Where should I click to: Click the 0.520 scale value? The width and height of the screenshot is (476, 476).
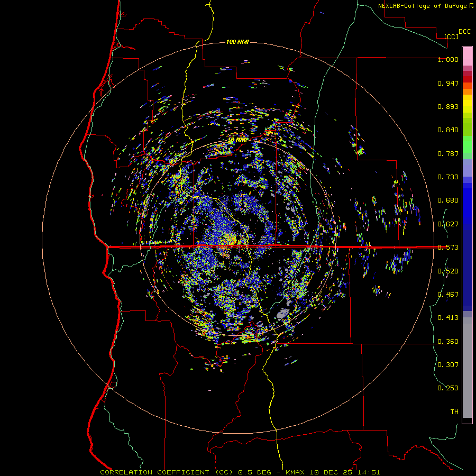click(448, 271)
